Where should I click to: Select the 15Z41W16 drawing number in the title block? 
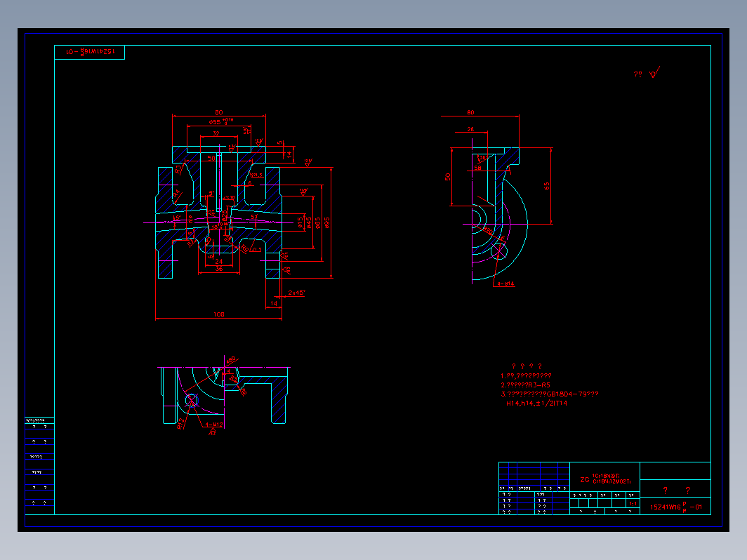tap(676, 507)
